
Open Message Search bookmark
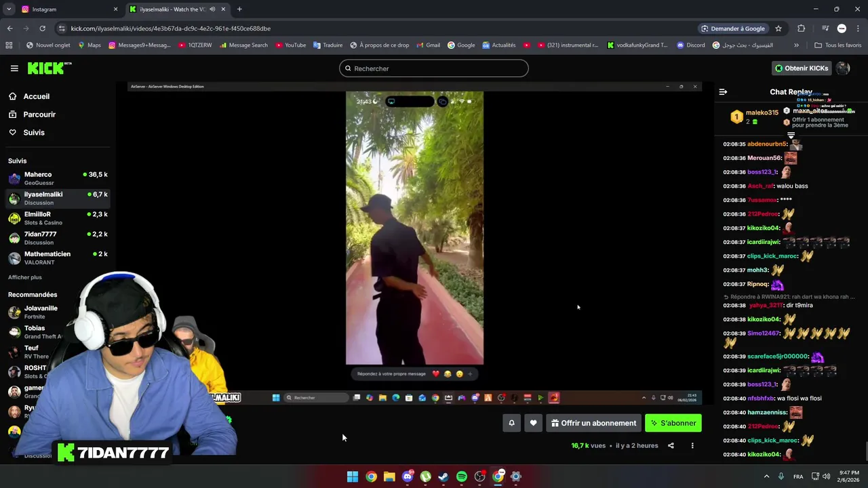243,45
